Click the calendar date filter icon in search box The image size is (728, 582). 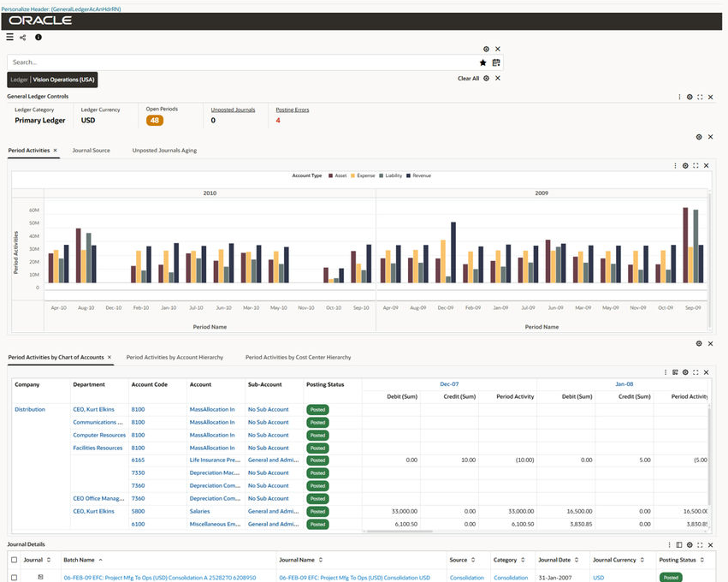click(496, 62)
